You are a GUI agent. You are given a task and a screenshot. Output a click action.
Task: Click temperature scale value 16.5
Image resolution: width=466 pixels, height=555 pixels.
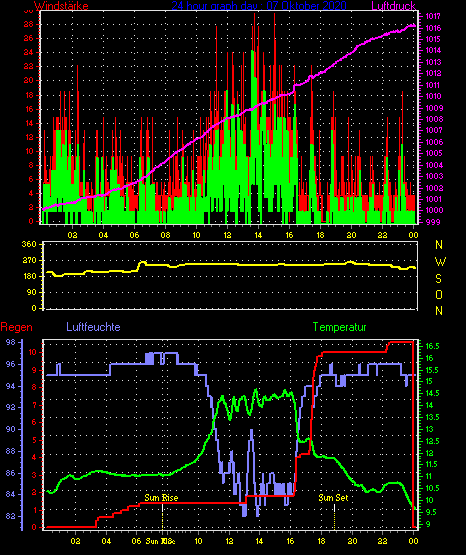[x=432, y=346]
